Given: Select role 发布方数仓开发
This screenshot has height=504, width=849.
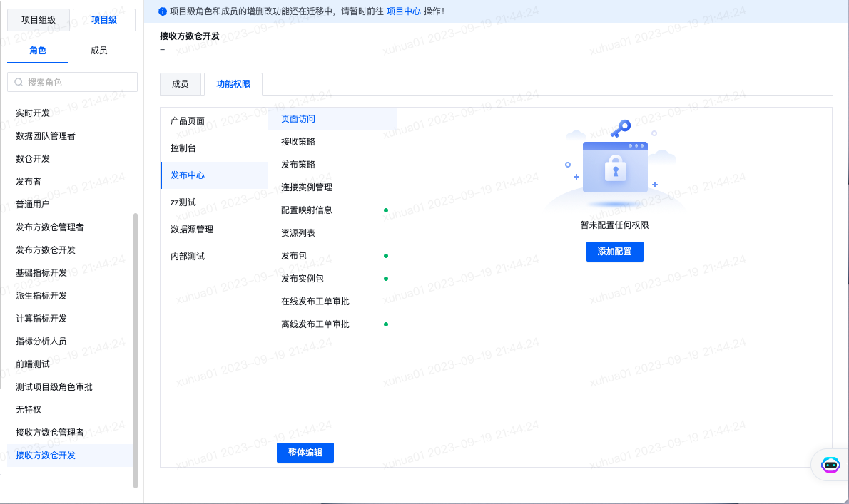Looking at the screenshot, I should pos(70,250).
